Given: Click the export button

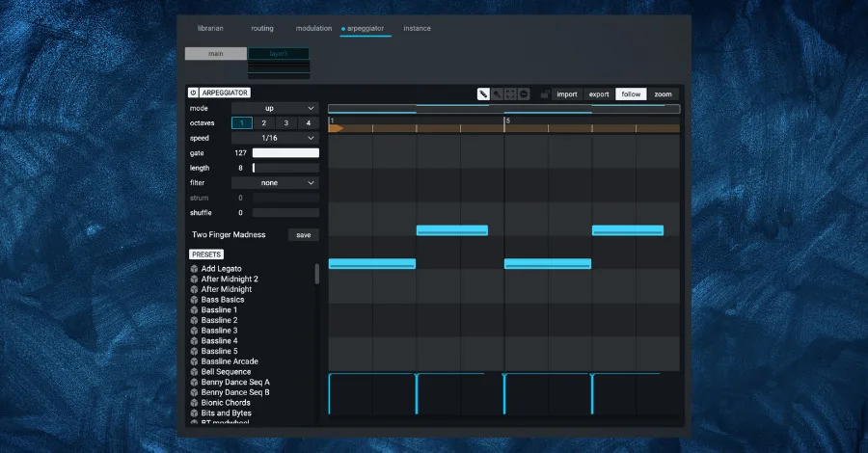Looking at the screenshot, I should tap(599, 94).
